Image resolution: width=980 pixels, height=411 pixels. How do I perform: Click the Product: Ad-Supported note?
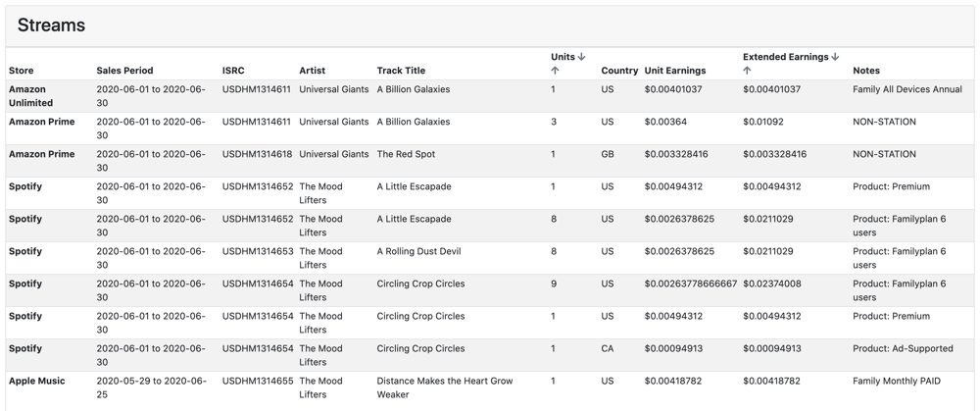click(904, 348)
